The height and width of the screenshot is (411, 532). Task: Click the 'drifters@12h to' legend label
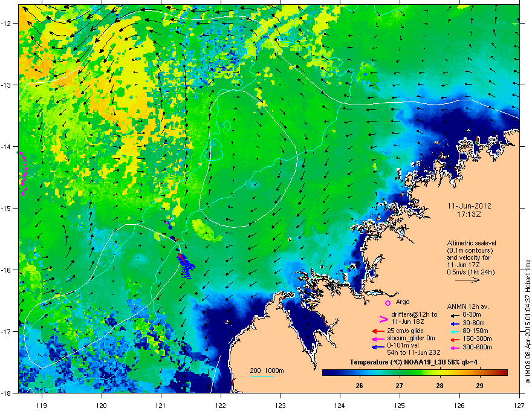[x=414, y=314]
